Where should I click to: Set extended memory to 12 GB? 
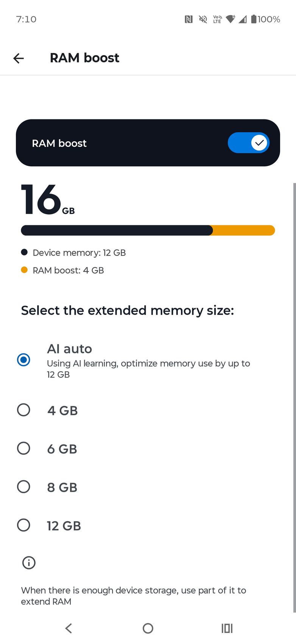point(23,525)
